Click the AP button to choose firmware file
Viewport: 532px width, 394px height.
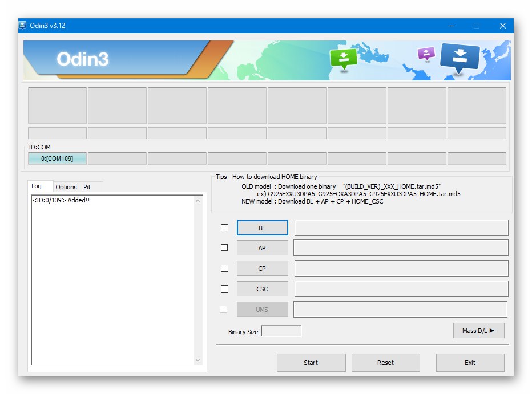pyautogui.click(x=262, y=248)
